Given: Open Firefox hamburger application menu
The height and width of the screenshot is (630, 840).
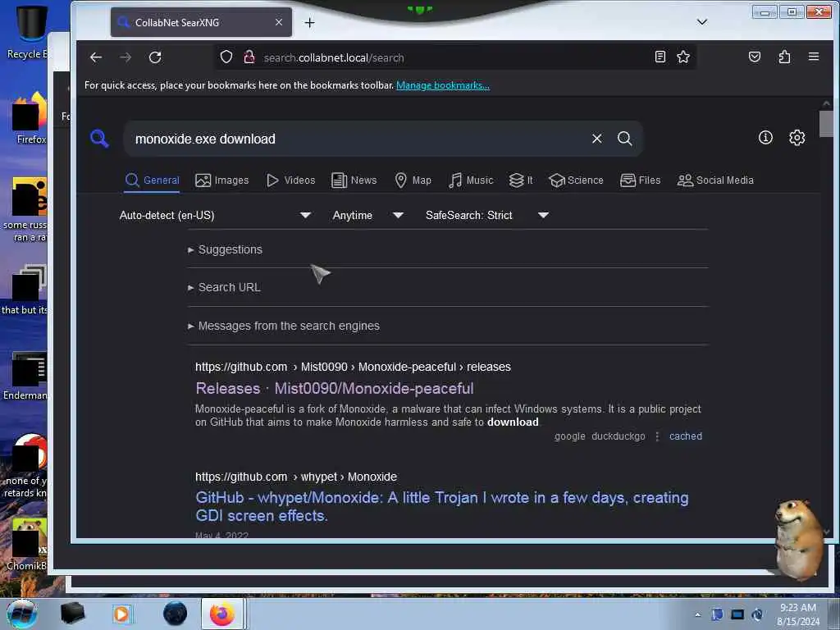Looking at the screenshot, I should pyautogui.click(x=813, y=57).
